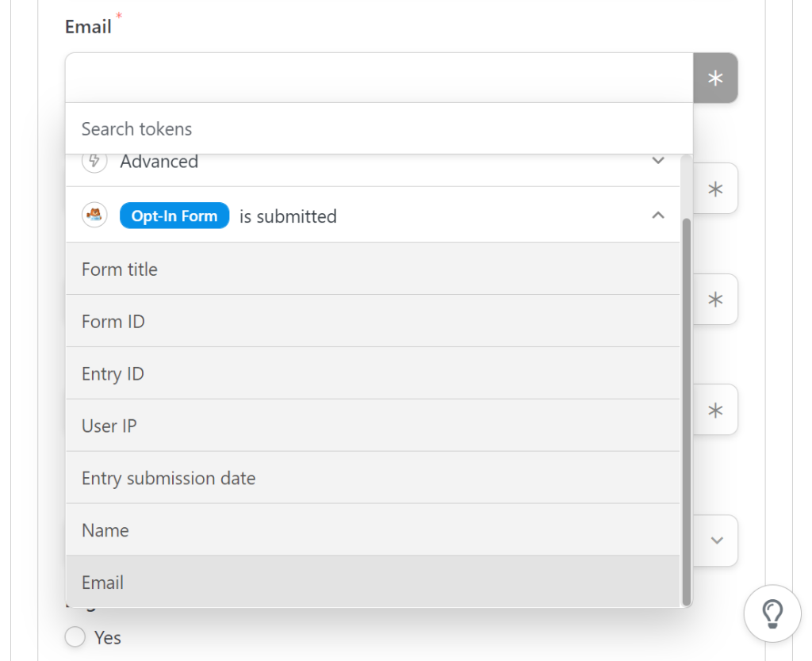Click the dark token asterisk button beside the Email field
The image size is (812, 661).
click(715, 78)
